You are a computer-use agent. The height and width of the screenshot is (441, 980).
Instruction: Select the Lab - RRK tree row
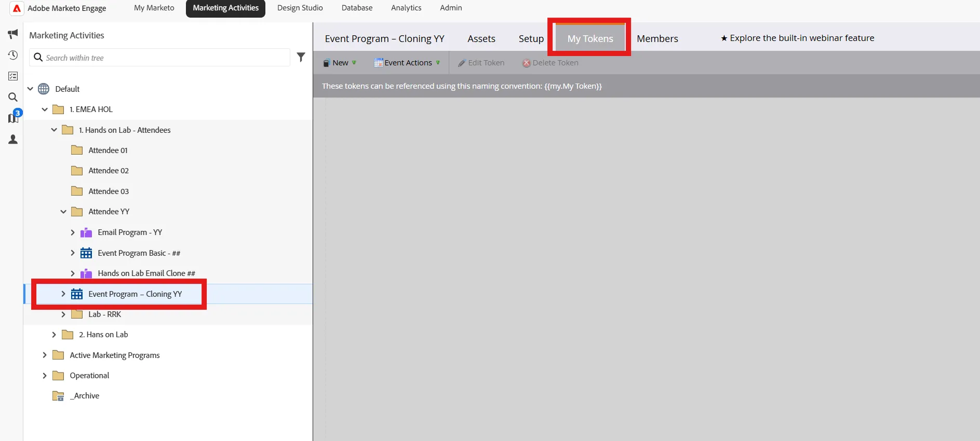[x=168, y=314]
